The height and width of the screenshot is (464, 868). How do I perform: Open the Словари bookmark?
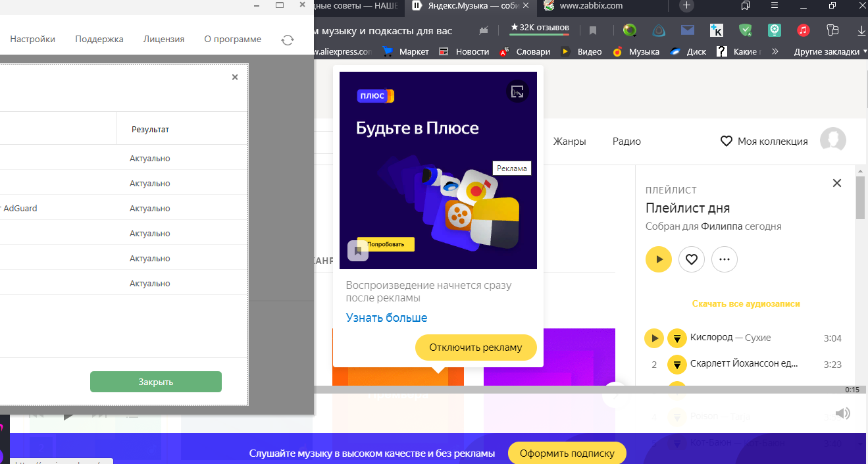click(x=525, y=51)
